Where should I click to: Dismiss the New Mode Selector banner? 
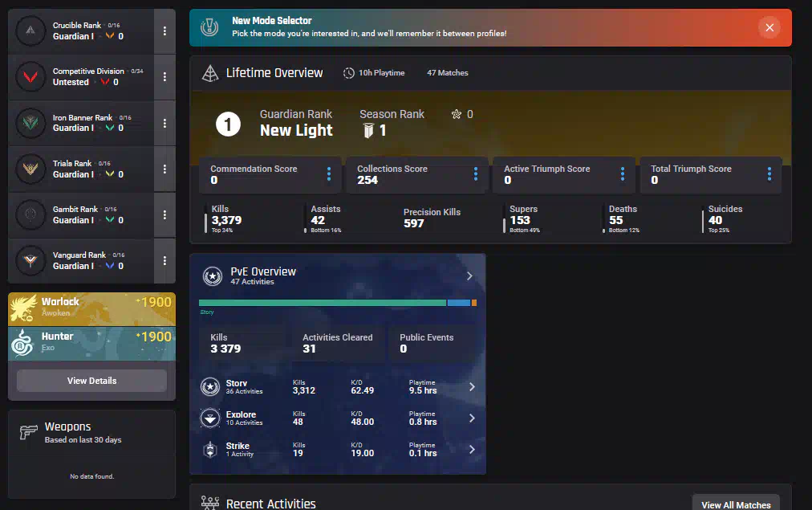(x=769, y=27)
